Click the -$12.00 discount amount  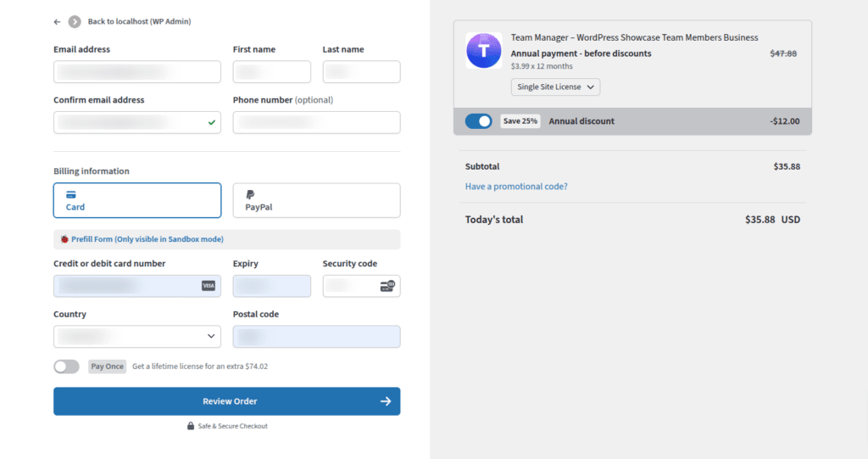785,121
